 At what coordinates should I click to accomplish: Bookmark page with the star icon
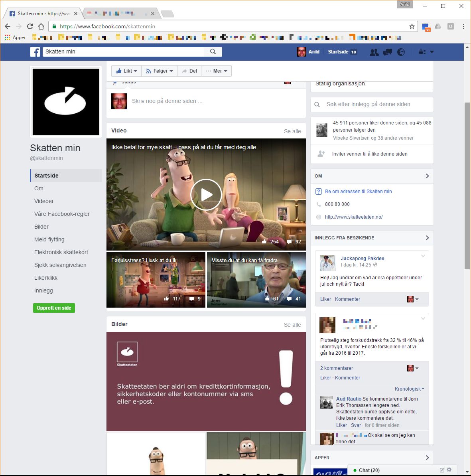pos(412,26)
